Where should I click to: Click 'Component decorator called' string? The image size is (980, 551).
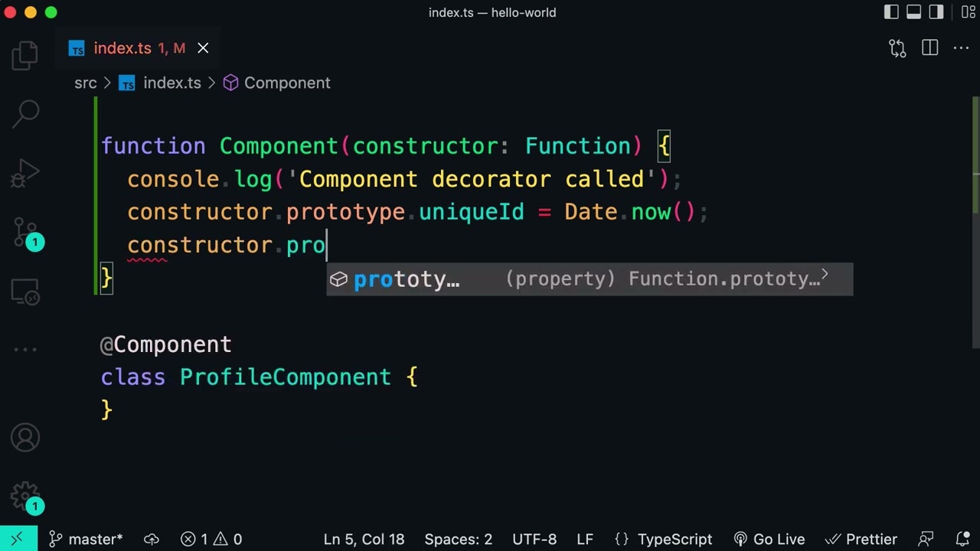(471, 179)
